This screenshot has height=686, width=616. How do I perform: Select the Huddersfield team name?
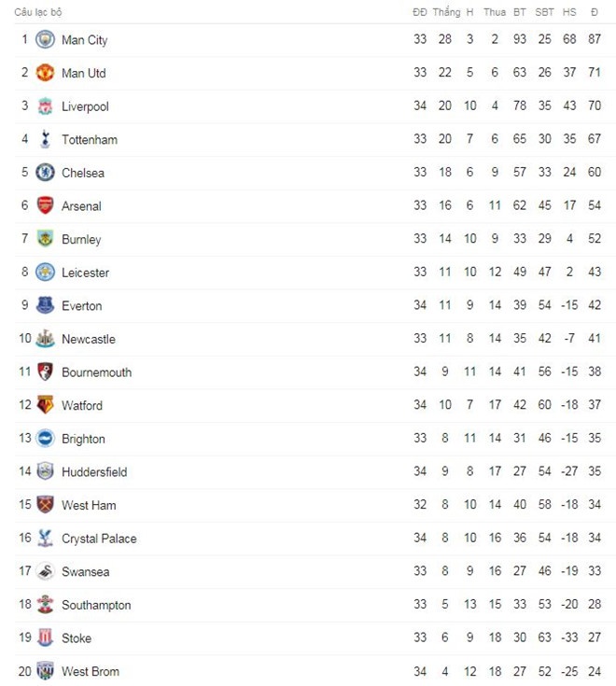click(94, 472)
